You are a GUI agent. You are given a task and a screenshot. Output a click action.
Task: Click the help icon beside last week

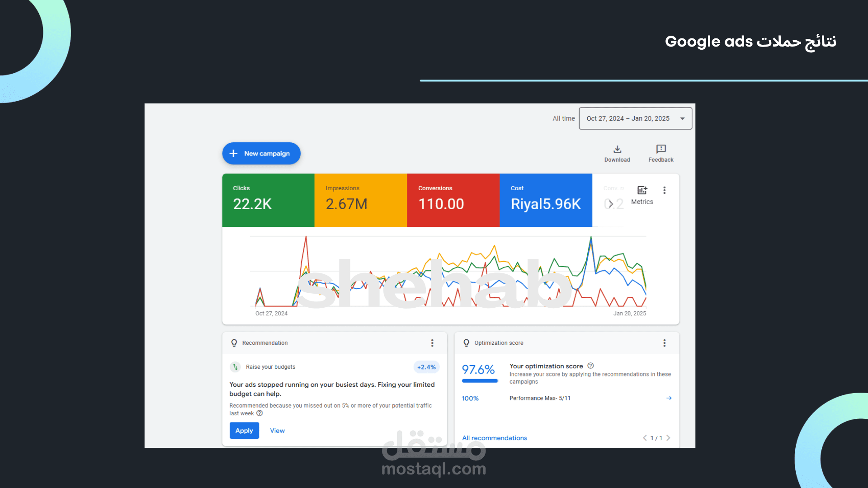pos(259,413)
